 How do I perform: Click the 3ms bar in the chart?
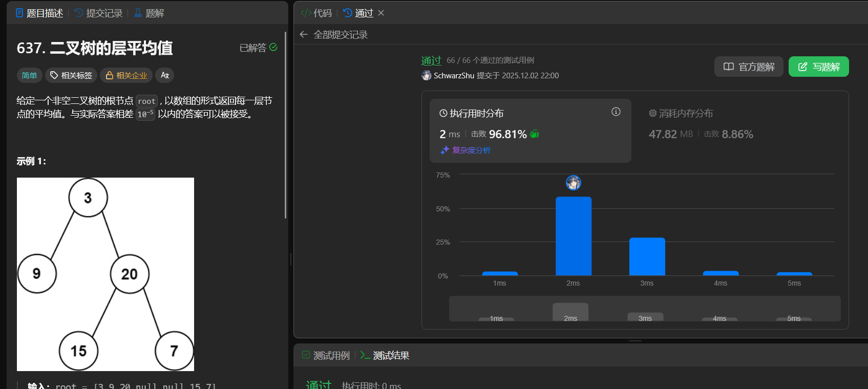click(647, 256)
